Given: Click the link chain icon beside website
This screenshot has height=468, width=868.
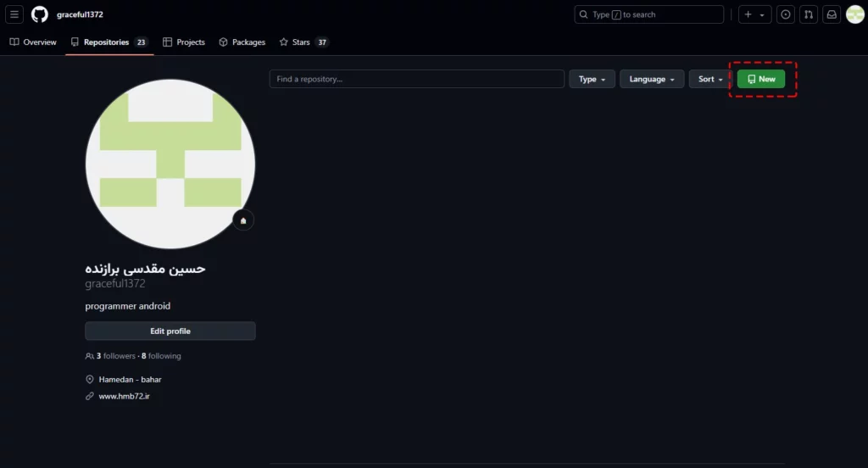Looking at the screenshot, I should pos(90,396).
